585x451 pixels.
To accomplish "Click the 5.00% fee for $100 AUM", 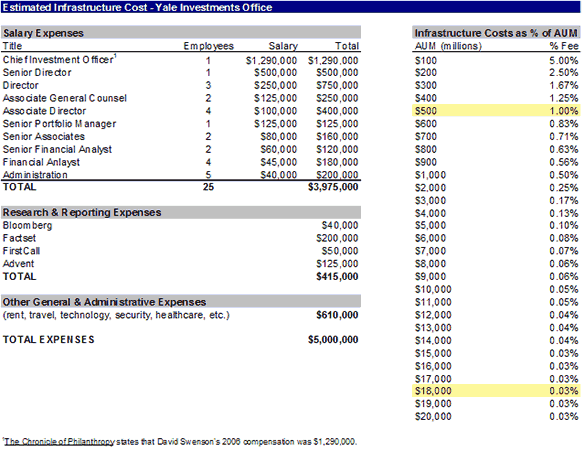I will pyautogui.click(x=563, y=60).
